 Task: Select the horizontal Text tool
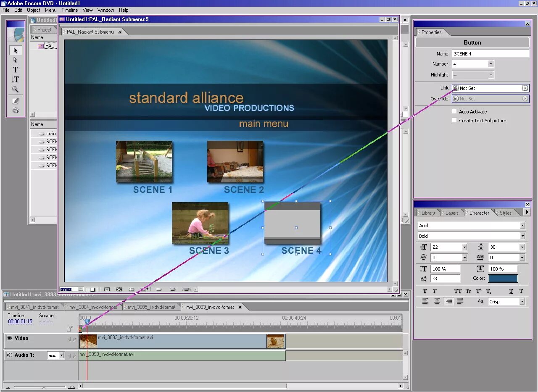16,70
